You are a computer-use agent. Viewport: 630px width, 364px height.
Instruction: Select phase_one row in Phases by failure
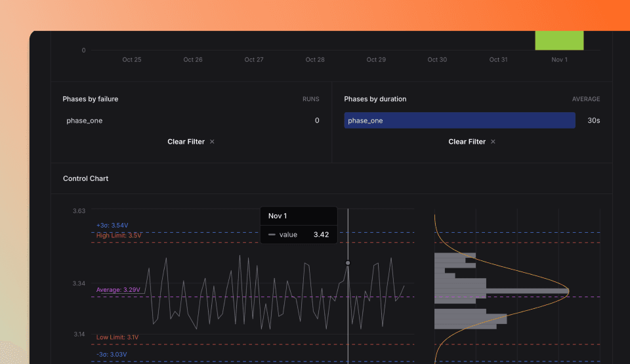pos(192,121)
